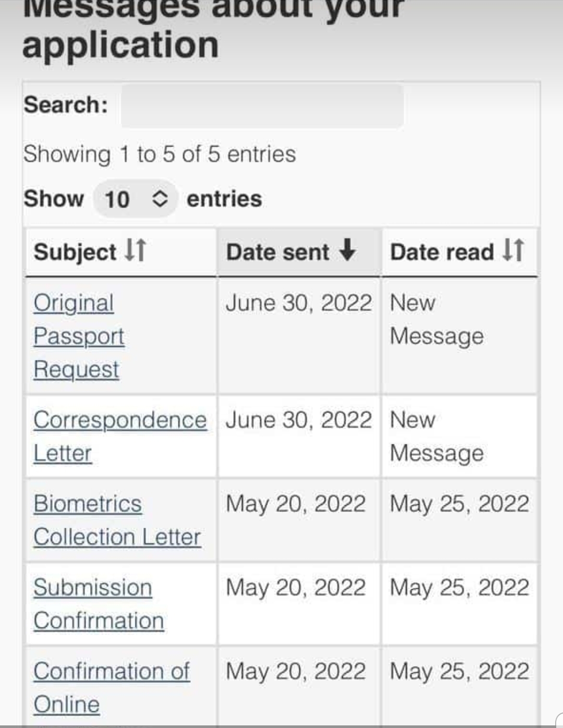Click the Subject column sort arrows icon
The height and width of the screenshot is (728, 563).
pos(136,250)
